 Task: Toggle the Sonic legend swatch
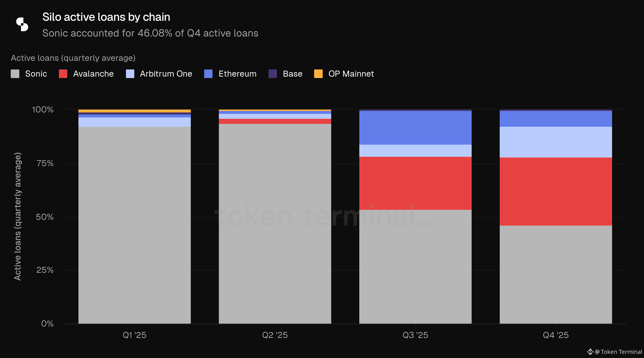[x=15, y=74]
